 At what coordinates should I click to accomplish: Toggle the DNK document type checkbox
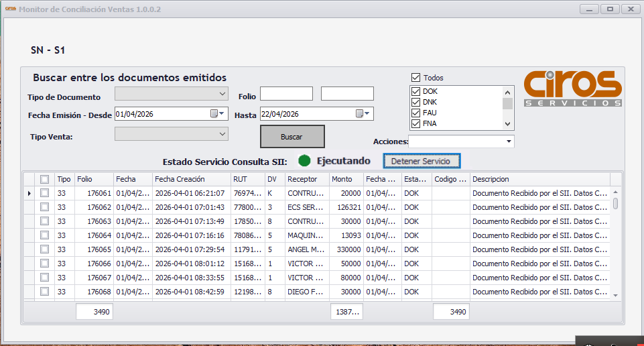(415, 102)
